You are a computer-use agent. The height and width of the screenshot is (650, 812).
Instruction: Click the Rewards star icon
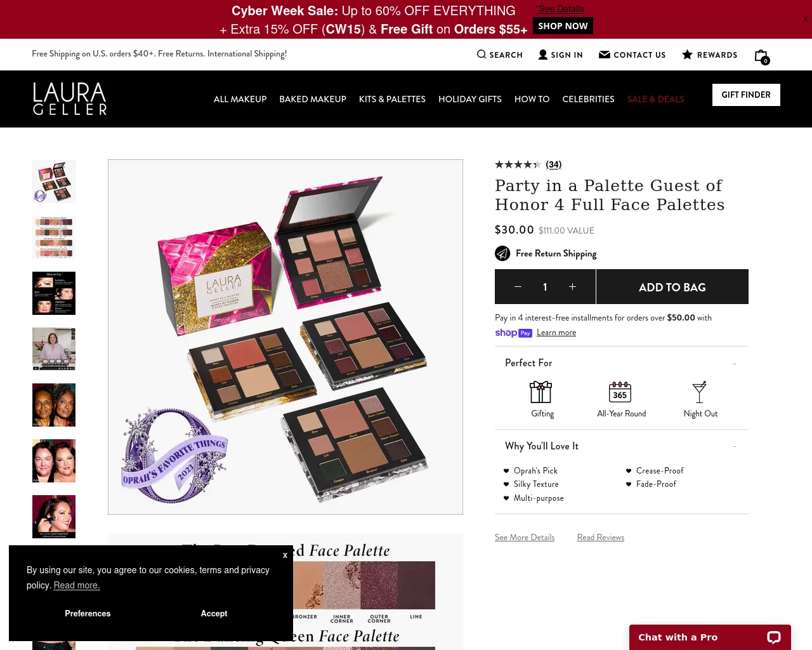[687, 55]
